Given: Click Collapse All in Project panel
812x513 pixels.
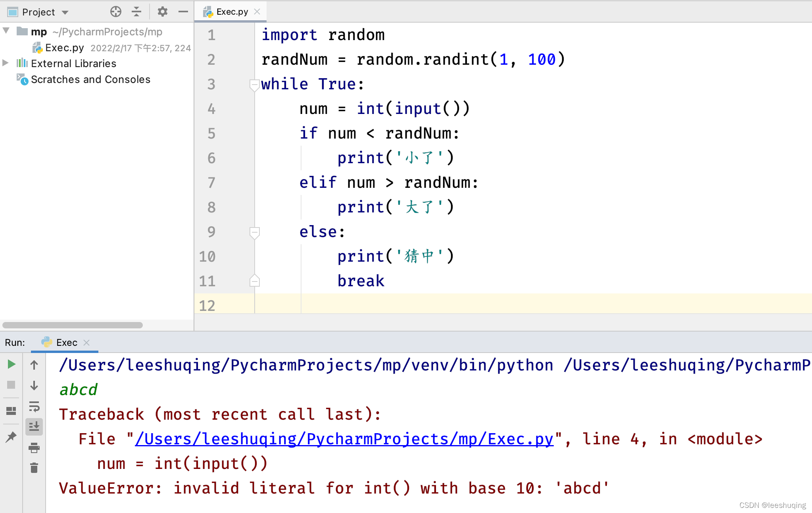Looking at the screenshot, I should (x=136, y=12).
